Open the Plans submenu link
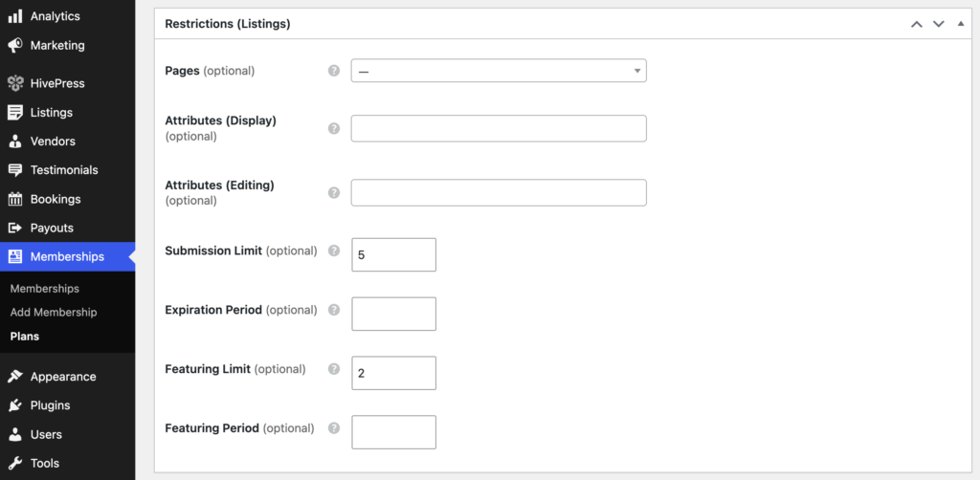 pos(25,337)
